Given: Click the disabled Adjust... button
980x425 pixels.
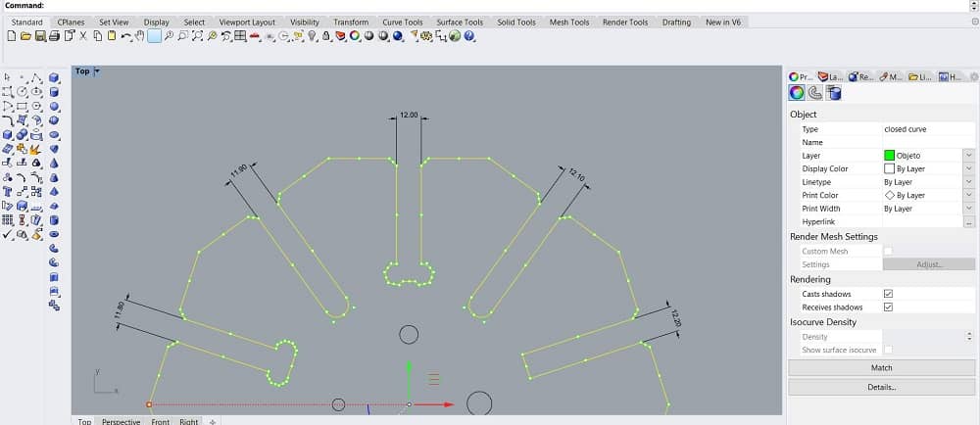Looking at the screenshot, I should tap(928, 264).
